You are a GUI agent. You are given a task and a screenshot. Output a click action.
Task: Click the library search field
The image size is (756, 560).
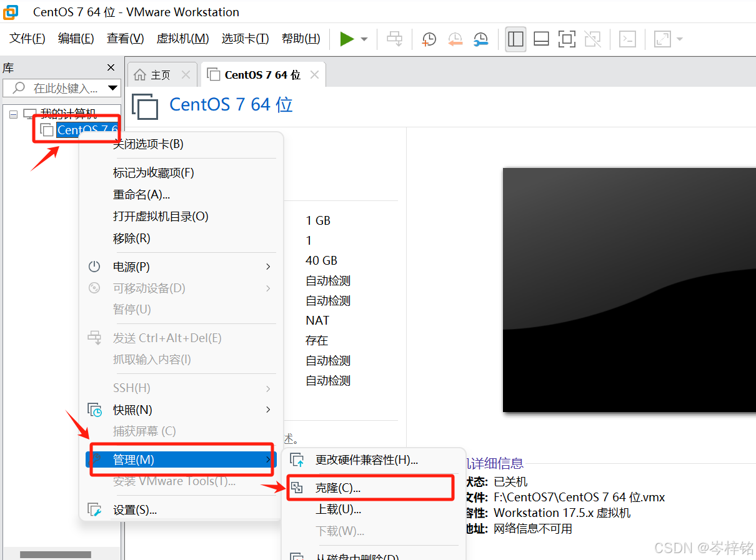tap(61, 88)
